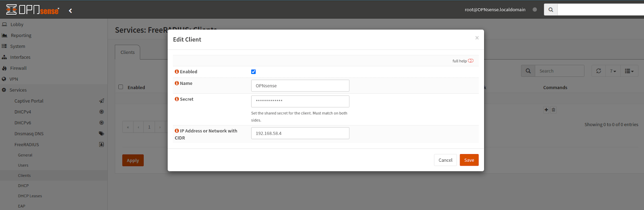This screenshot has height=210, width=644.
Task: Click the Cancel button
Action: pyautogui.click(x=445, y=160)
